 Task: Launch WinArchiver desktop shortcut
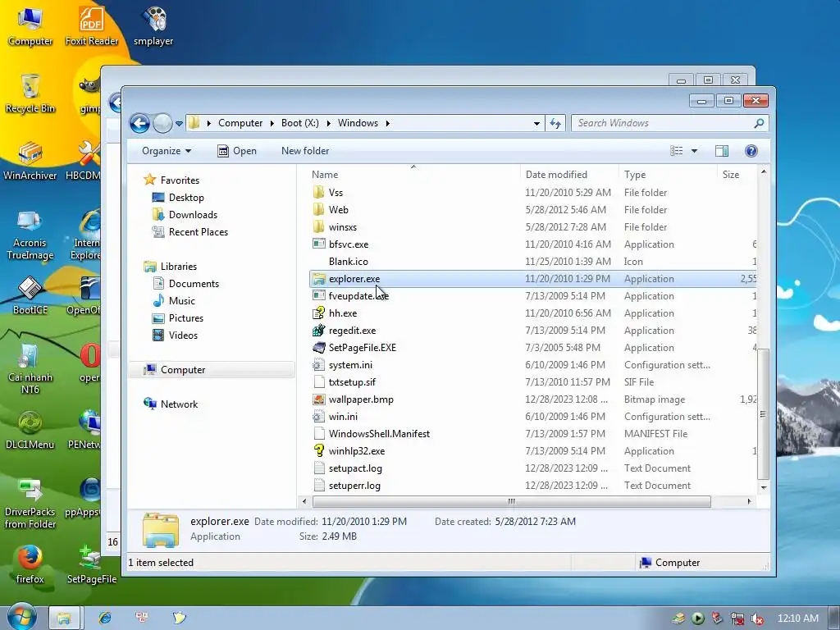[x=30, y=161]
